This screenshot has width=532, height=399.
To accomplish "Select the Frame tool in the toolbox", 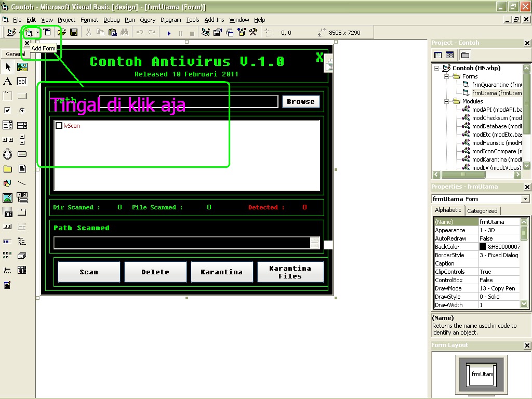I will 8,96.
